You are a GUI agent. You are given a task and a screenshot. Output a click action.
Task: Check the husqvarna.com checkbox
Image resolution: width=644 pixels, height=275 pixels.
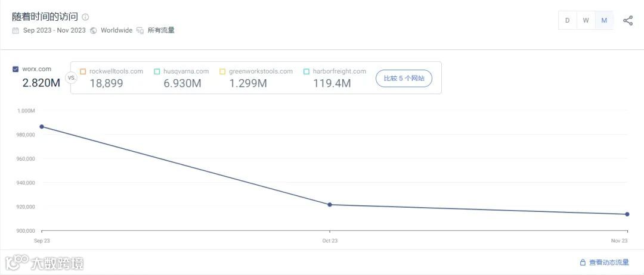coord(157,71)
